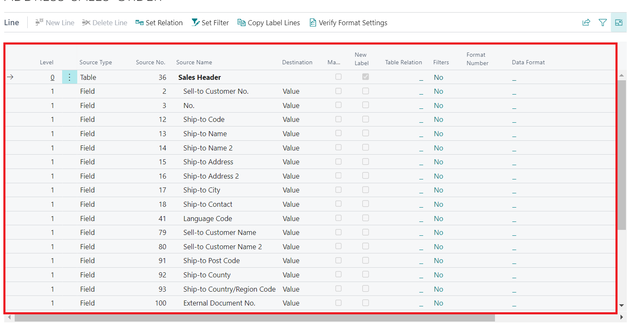
Task: Click Source No. 79 cell
Action: (162, 232)
